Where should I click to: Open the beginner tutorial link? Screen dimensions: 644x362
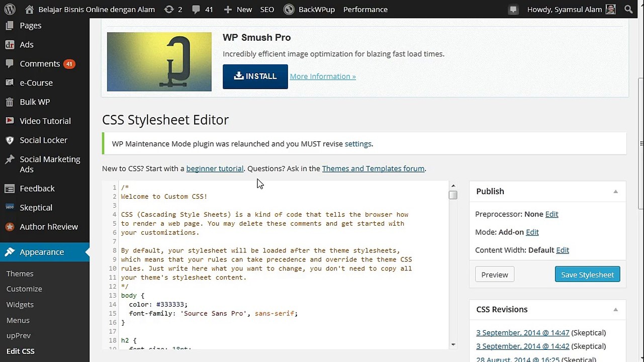(x=215, y=168)
